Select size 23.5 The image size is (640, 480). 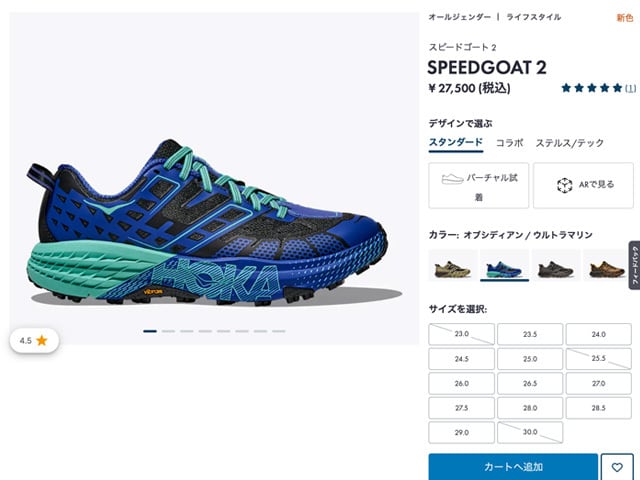coord(530,334)
